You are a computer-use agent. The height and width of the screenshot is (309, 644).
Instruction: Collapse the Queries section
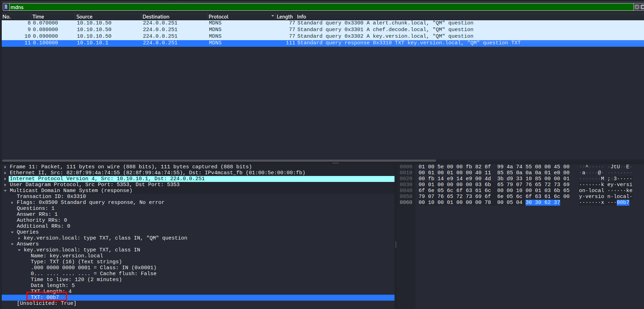tap(12, 232)
